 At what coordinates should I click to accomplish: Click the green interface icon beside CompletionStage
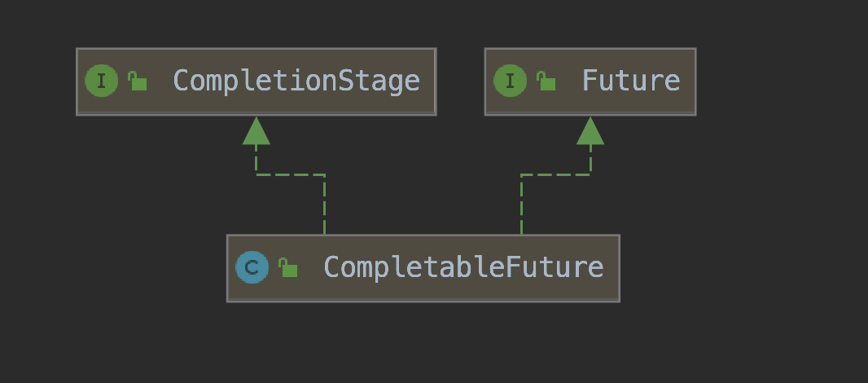pos(101,81)
